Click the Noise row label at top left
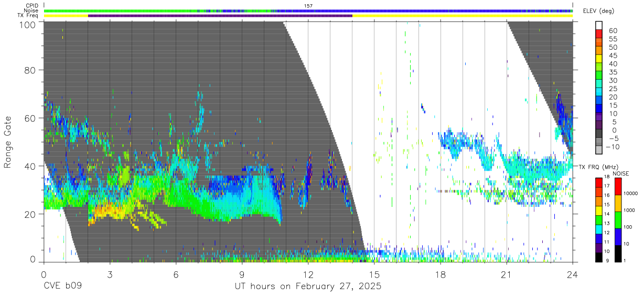The width and height of the screenshot is (644, 297). coord(31,10)
